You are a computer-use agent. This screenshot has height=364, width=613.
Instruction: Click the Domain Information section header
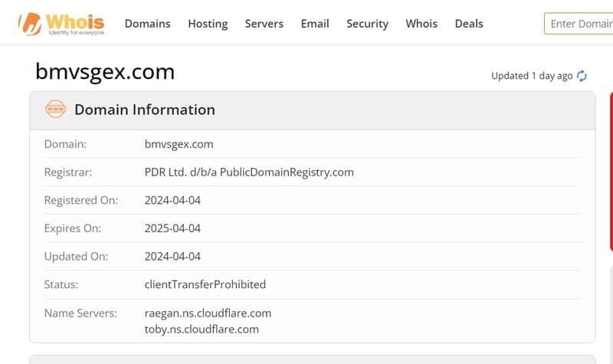click(x=313, y=110)
